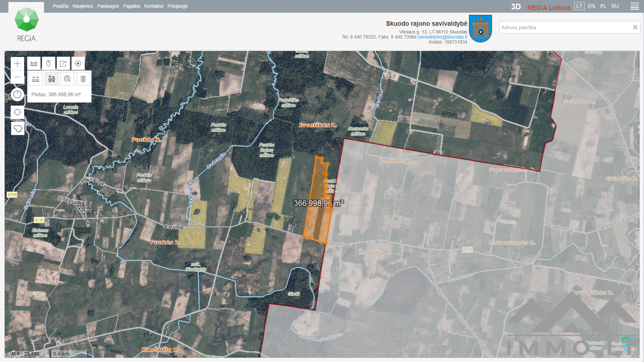Click the savivaldybe@skuodas.lt email link
Screen dimensions: 644x362
point(442,37)
